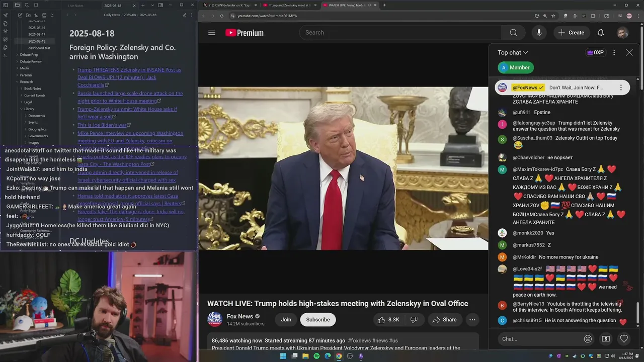This screenshot has width=644, height=362.
Task: Toggle the Obsidian left sidebar icon
Action: (5, 5)
